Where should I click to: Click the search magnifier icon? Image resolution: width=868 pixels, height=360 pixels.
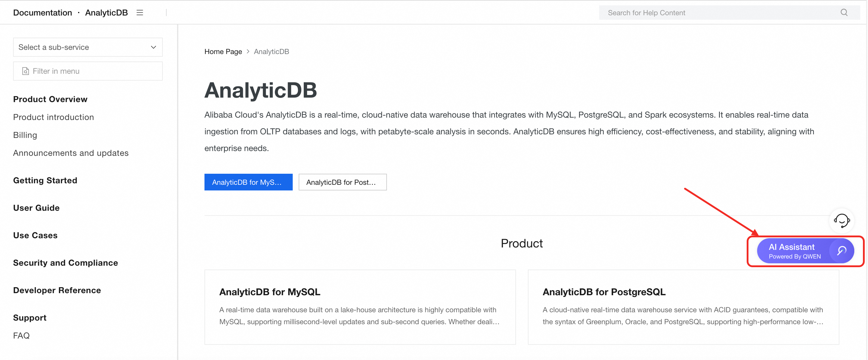(844, 13)
